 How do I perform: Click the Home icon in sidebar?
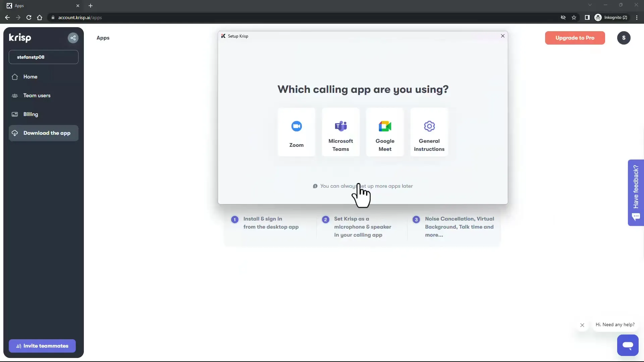click(15, 77)
